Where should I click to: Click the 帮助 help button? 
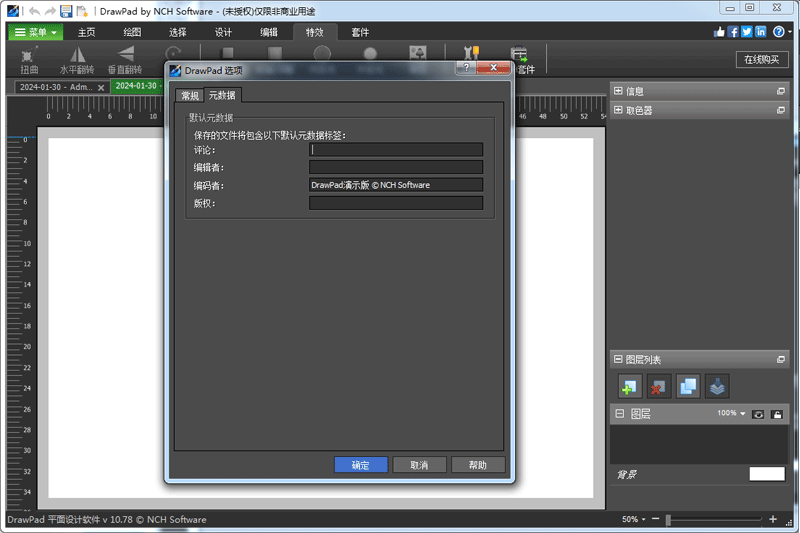coord(478,465)
